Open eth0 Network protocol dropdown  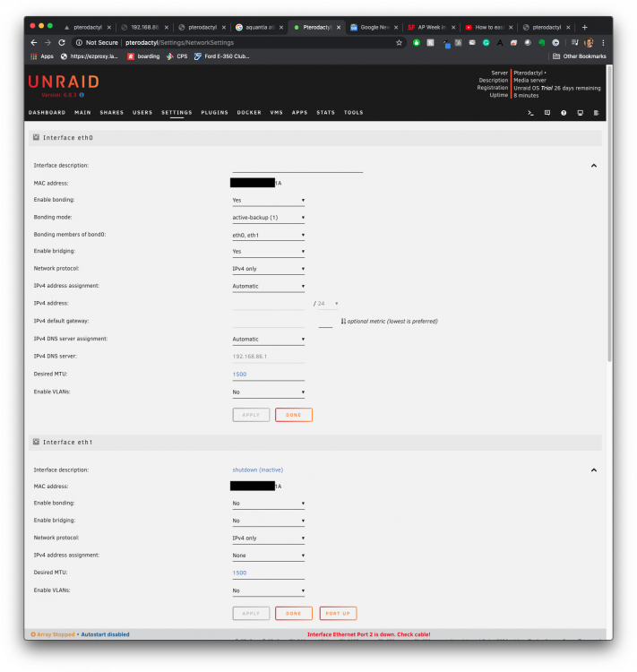click(x=269, y=269)
